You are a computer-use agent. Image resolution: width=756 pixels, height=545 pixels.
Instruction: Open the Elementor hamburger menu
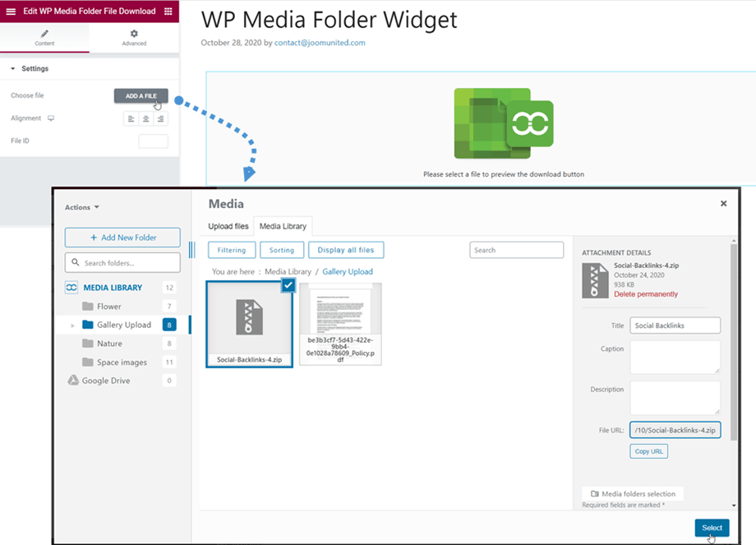click(x=11, y=11)
